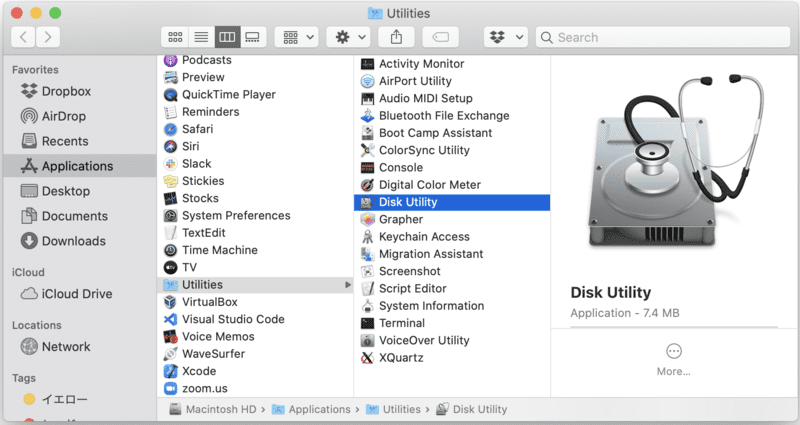Screen dimensions: 800x425
Task: Click the Activity Monitor icon
Action: pyautogui.click(x=366, y=64)
